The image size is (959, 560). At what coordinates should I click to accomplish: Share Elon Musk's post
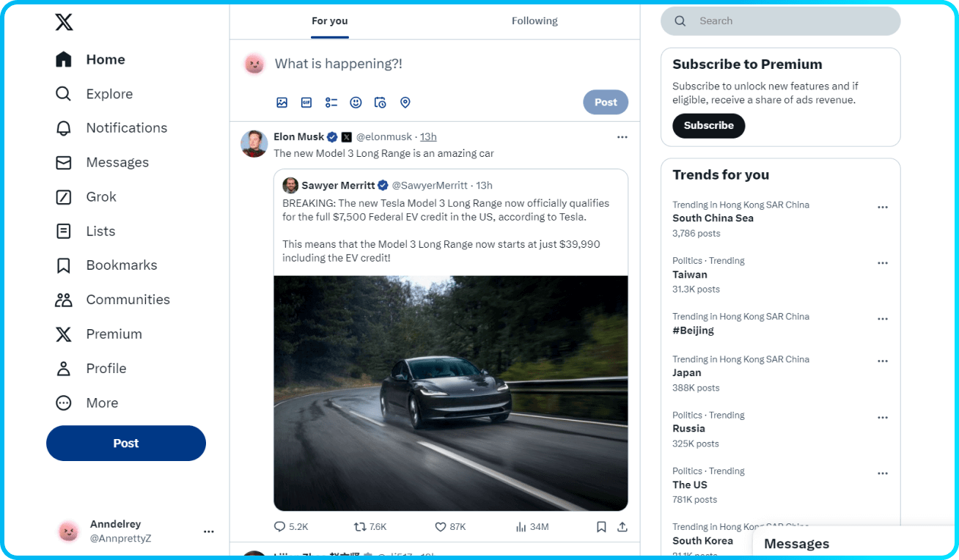[622, 527]
